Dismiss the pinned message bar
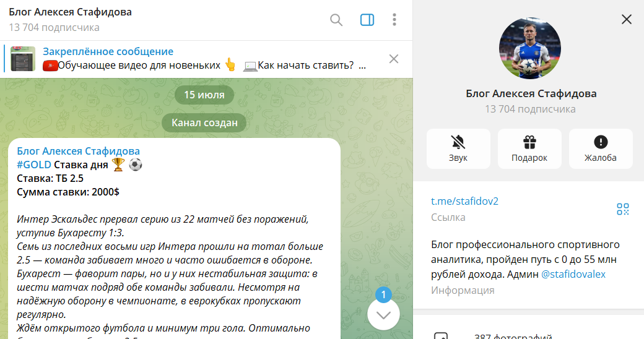 coord(393,59)
